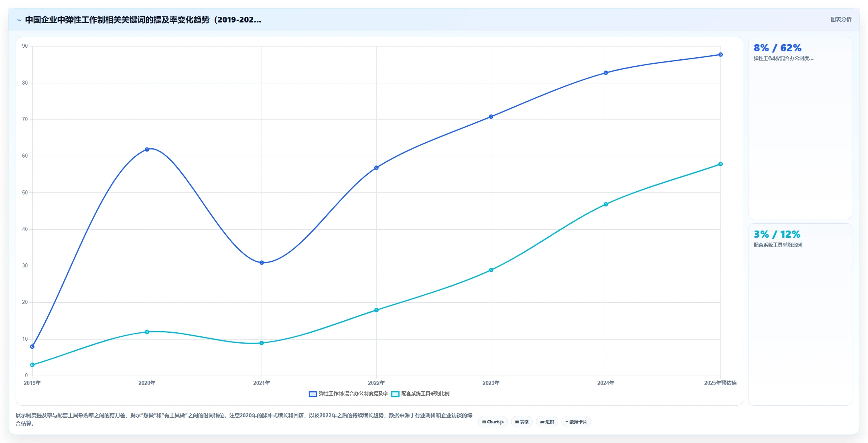Click y-axis tick label 10
The image size is (868, 443).
[25, 339]
